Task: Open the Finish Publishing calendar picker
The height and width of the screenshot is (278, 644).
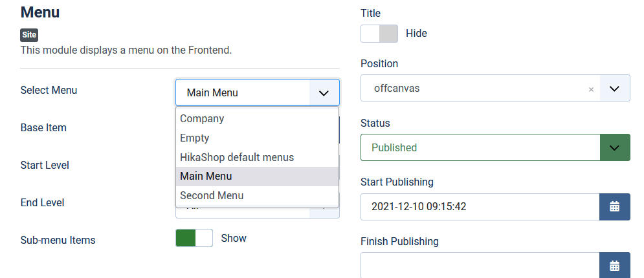Action: click(615, 265)
